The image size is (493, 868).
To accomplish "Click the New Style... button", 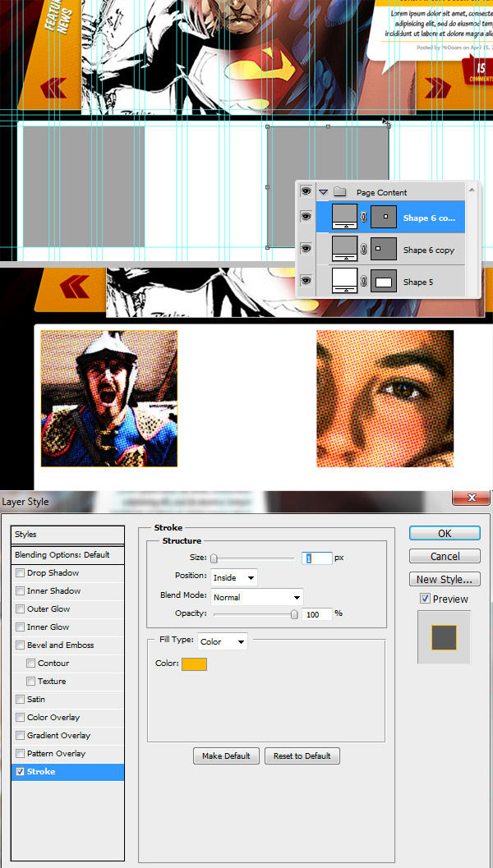I will 445,580.
